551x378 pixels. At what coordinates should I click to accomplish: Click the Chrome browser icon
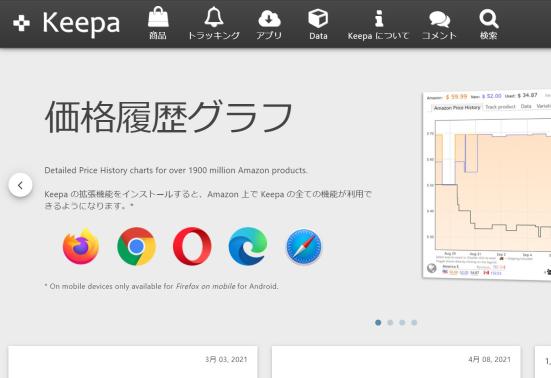click(x=136, y=246)
